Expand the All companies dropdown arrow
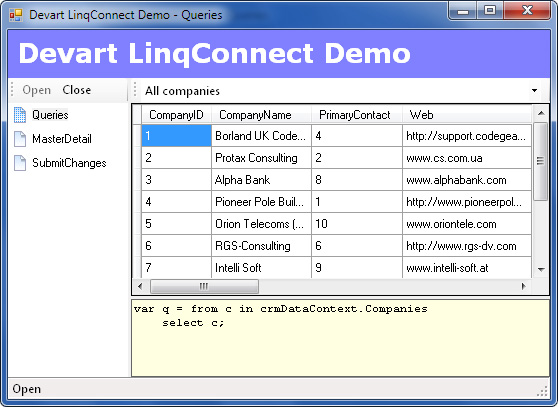 pos(534,90)
